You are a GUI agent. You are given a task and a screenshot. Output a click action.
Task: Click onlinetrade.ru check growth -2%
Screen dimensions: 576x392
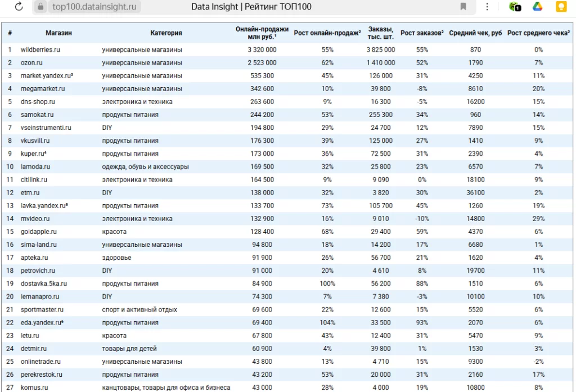538,362
